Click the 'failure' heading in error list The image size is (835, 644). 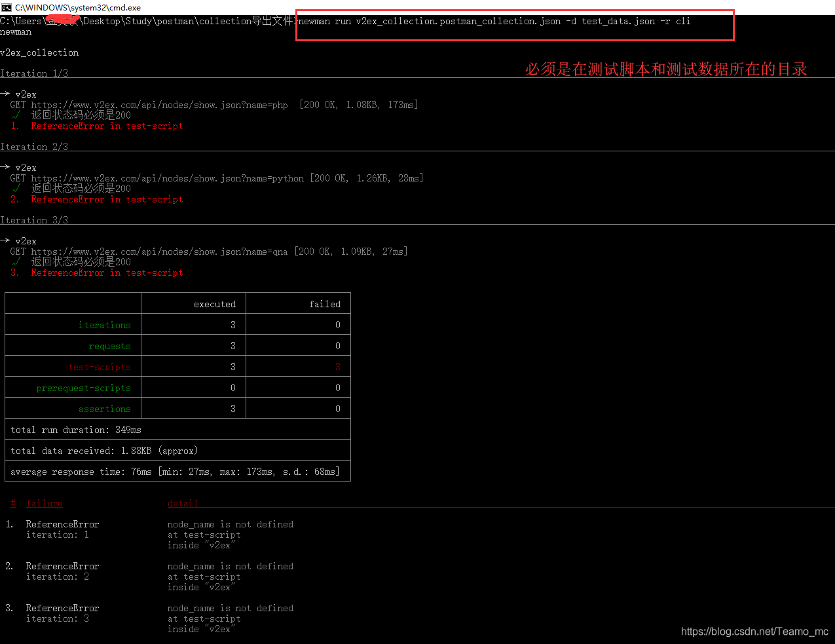coord(45,503)
